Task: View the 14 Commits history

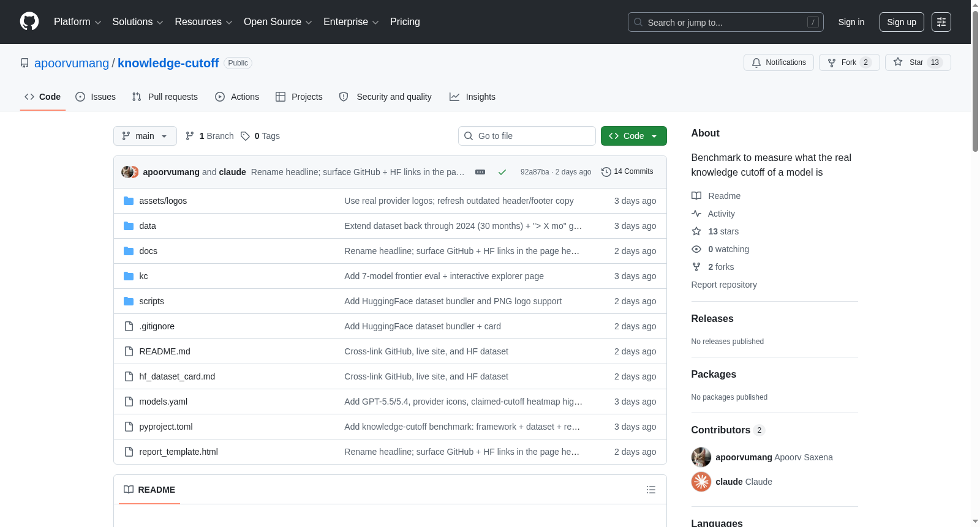Action: click(627, 172)
